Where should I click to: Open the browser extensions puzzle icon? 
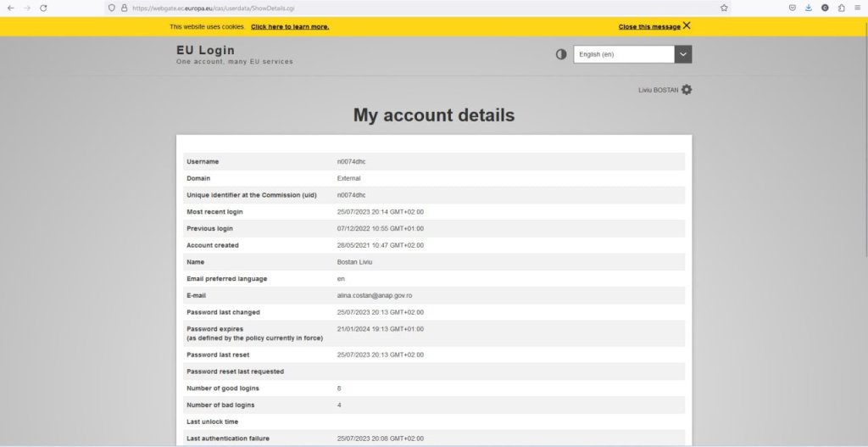tap(841, 8)
